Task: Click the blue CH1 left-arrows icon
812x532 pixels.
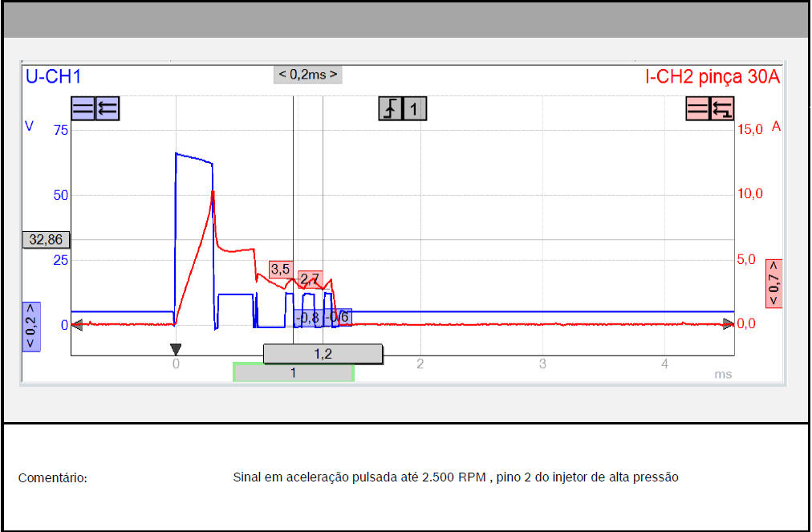Action: click(108, 108)
